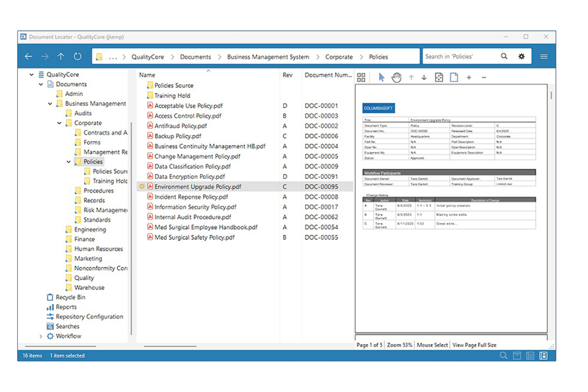Image resolution: width=588 pixels, height=392 pixels.
Task: Click Zoom 53% in preview status
Action: [x=399, y=345]
